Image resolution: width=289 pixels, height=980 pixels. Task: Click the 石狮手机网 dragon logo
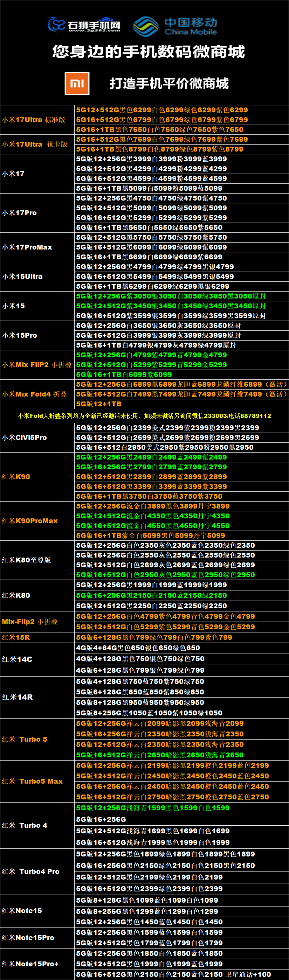[56, 25]
